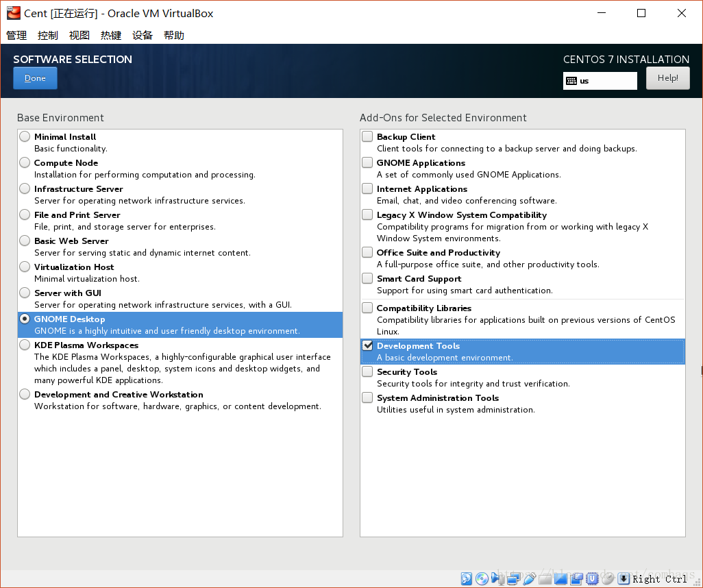This screenshot has width=703, height=588.
Task: Choose the Basic Web Server environment
Action: tap(25, 241)
